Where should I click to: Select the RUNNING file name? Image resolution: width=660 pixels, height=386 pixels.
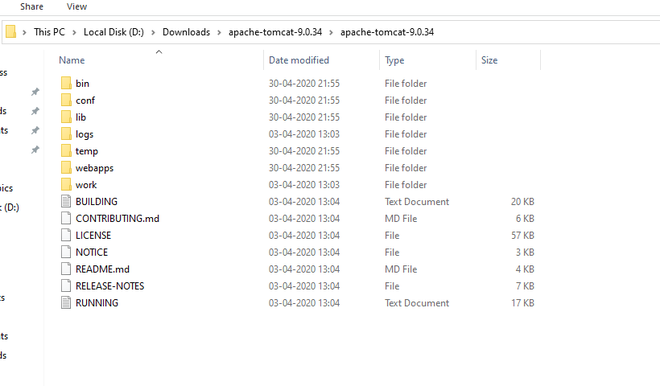coord(97,303)
